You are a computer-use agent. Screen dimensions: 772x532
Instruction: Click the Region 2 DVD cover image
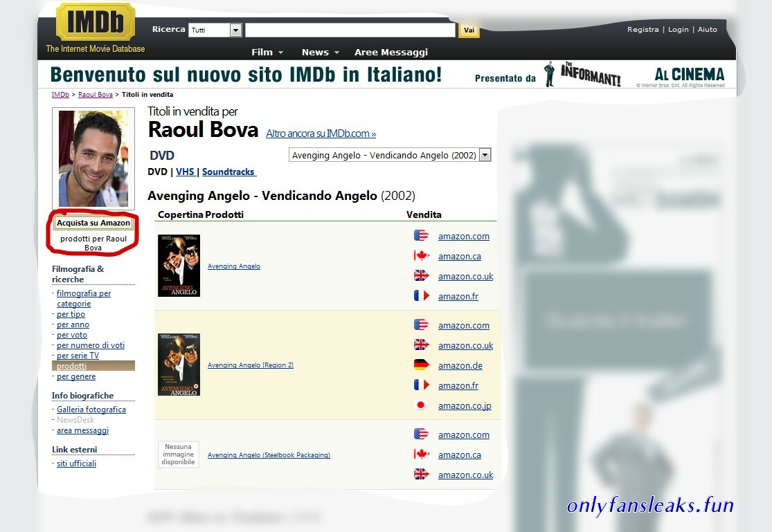(x=179, y=365)
